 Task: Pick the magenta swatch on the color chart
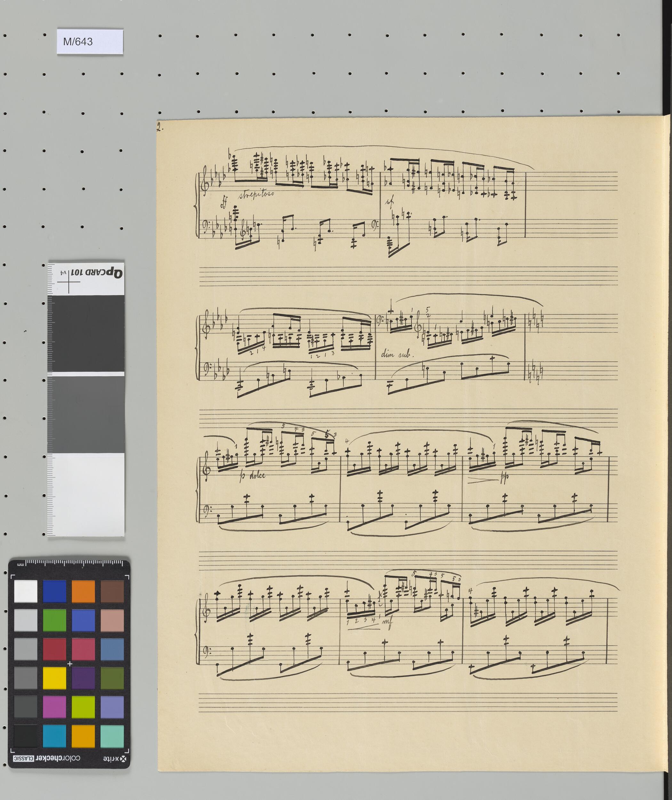(54, 707)
